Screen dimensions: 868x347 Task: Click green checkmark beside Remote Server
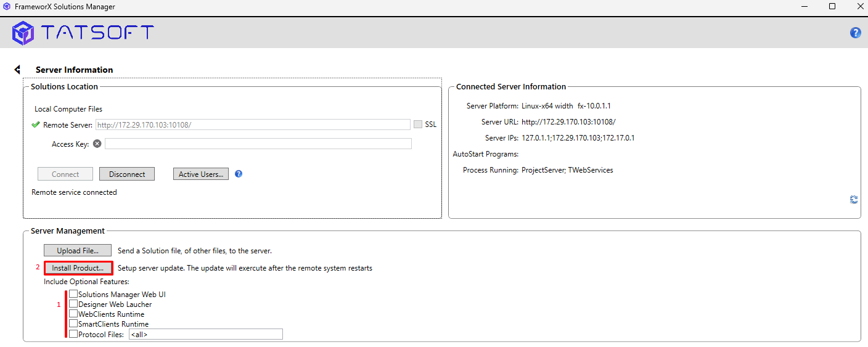tap(36, 125)
